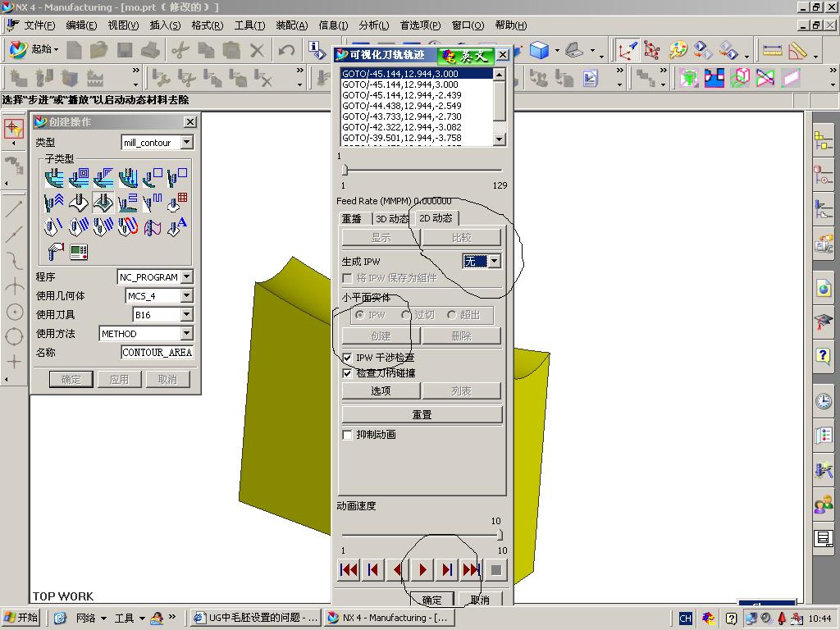Click the 选项 button
840x630 pixels.
[381, 390]
